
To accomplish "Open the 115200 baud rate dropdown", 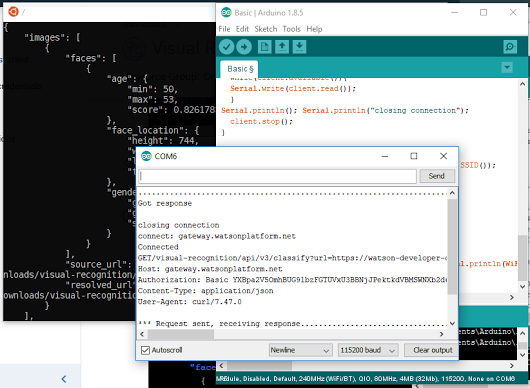I will tap(368, 350).
